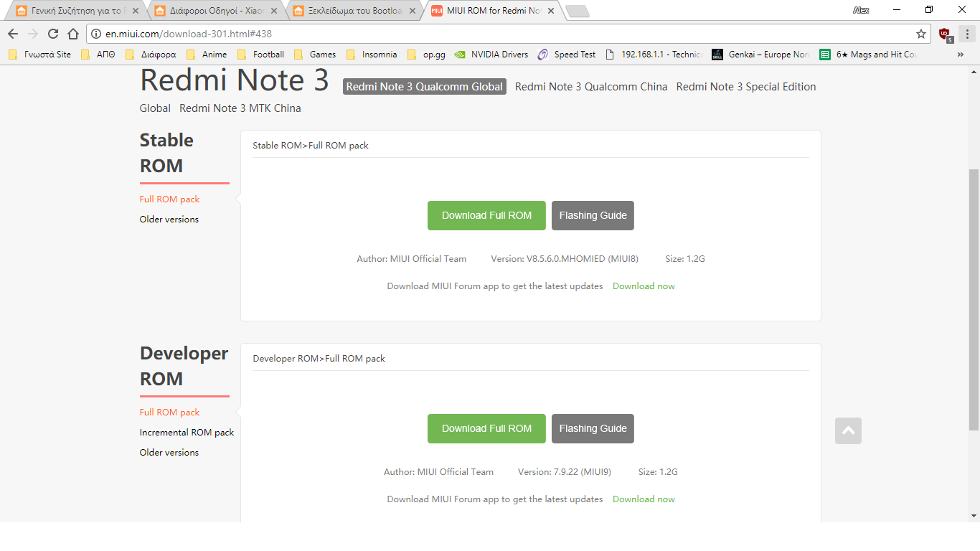Open the Insomnia bookmark folder

click(372, 55)
